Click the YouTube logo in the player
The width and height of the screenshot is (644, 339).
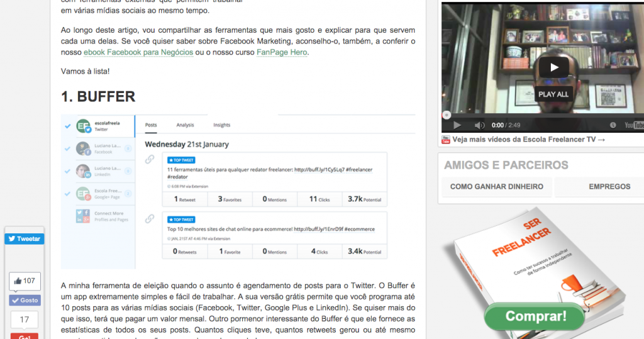click(x=634, y=125)
